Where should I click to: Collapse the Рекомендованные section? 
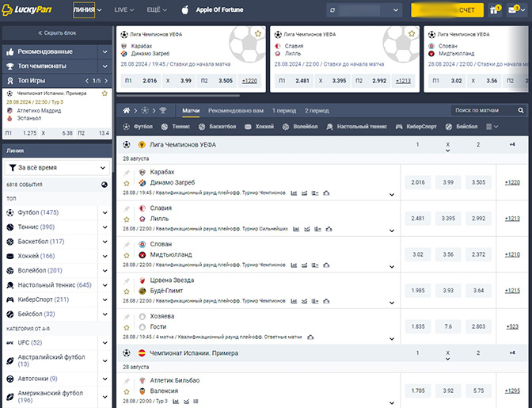[105, 51]
